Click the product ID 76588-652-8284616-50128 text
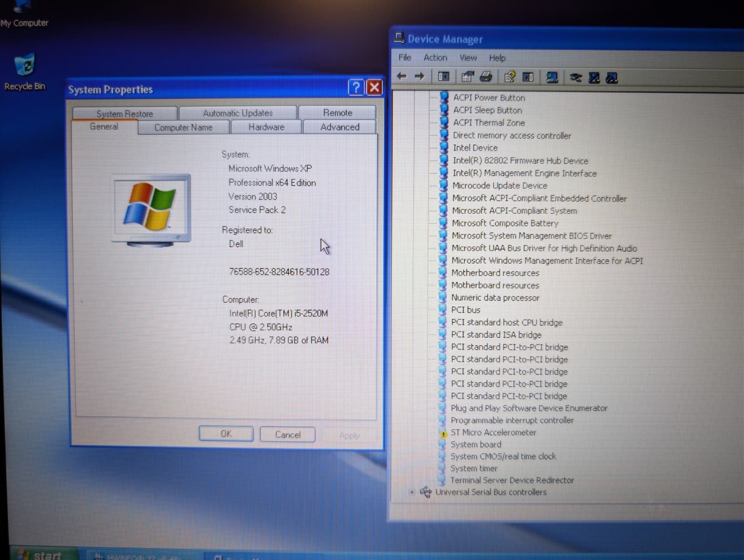744x560 pixels. (279, 272)
